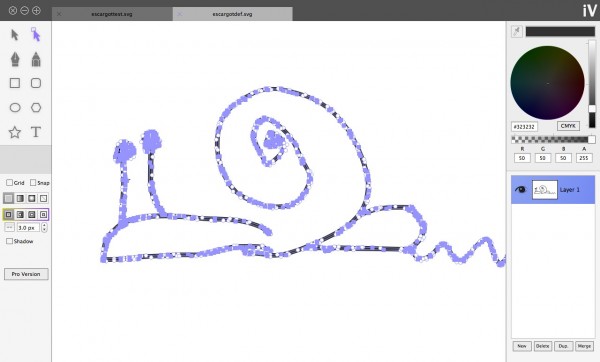Screen dimensions: 600x362
Task: Set fill style to linear gradient
Action: click(20, 198)
